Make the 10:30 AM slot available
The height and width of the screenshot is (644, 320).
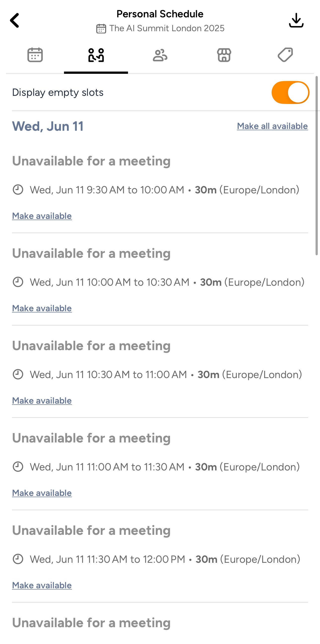tap(42, 401)
